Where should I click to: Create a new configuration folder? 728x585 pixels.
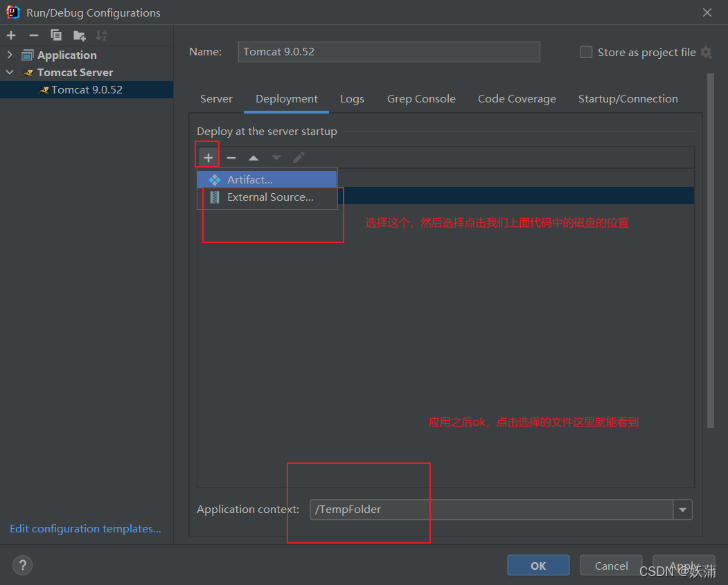80,35
